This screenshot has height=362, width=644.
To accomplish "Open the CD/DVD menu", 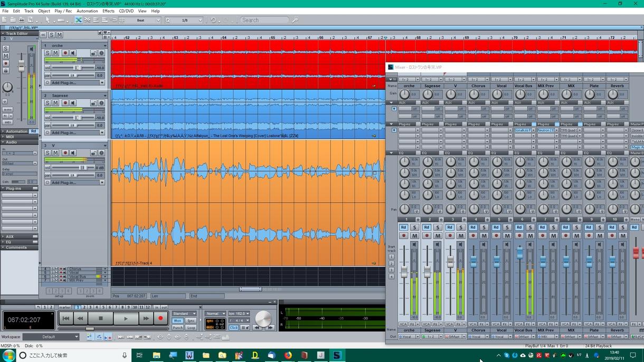I will (126, 11).
